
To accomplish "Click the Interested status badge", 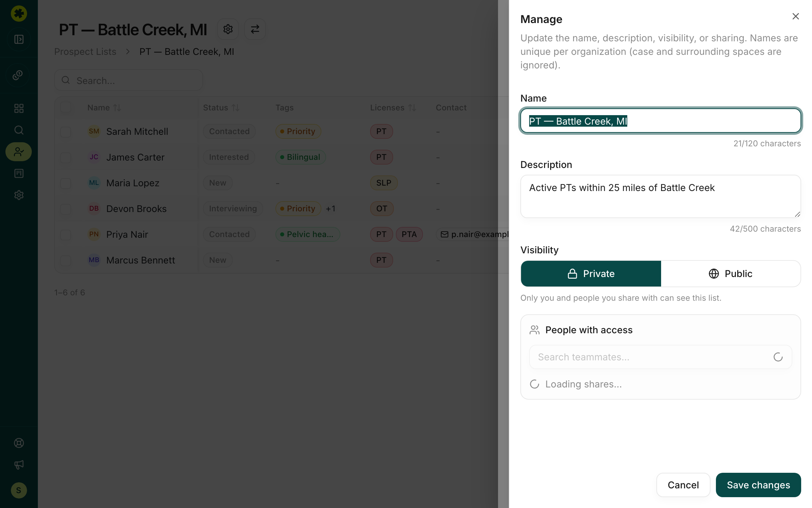I will 229,157.
